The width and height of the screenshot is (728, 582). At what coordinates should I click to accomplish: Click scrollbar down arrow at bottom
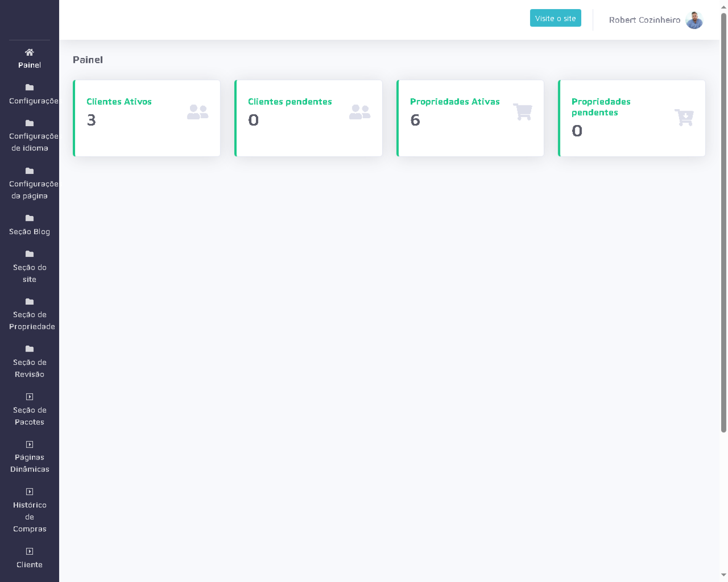pos(723,575)
